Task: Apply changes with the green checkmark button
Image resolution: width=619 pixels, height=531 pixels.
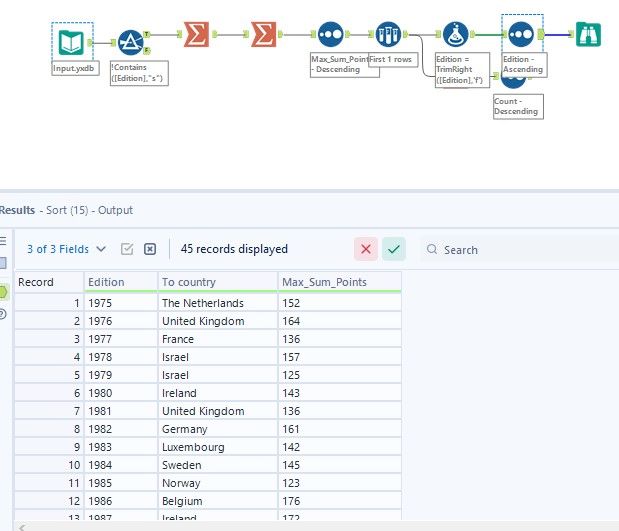Action: coord(394,249)
